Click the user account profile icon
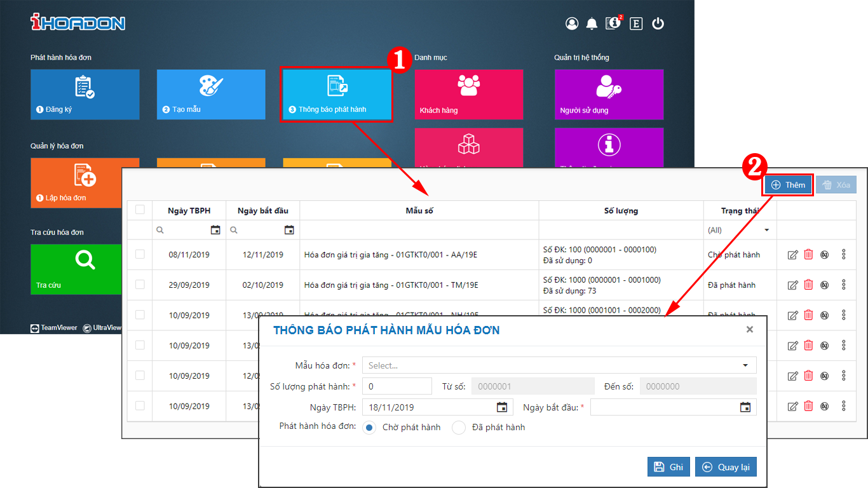Viewport: 868px width, 488px height. coord(572,24)
